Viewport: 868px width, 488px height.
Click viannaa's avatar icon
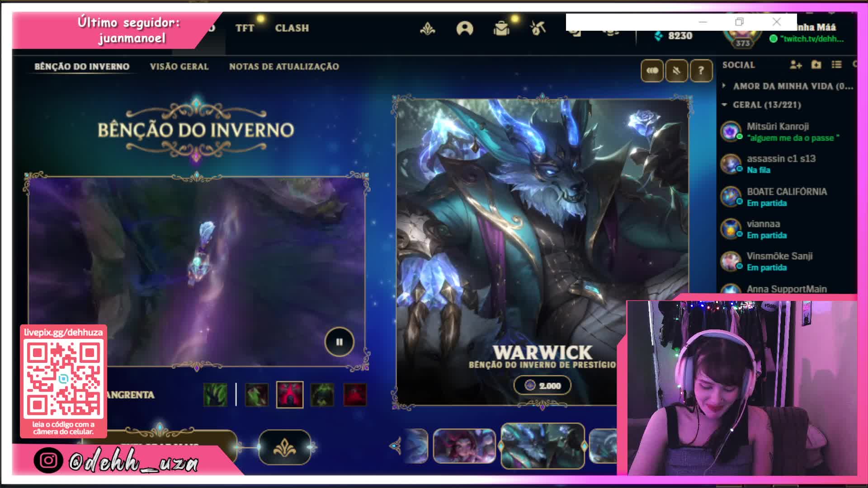click(x=731, y=229)
